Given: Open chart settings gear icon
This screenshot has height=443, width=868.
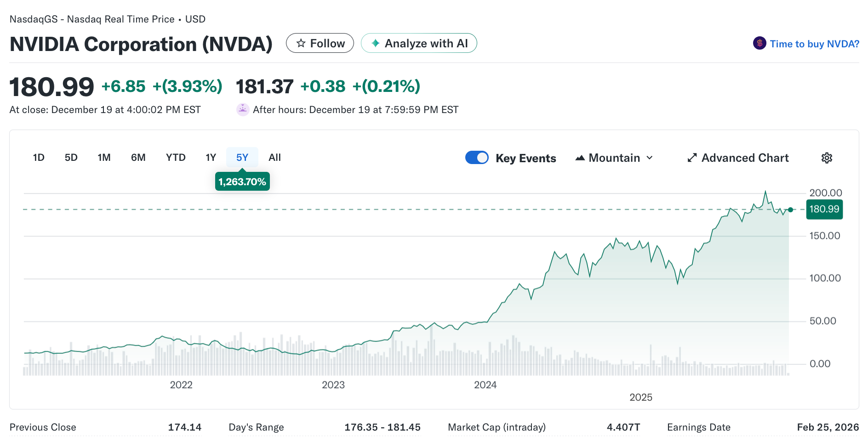Looking at the screenshot, I should [x=827, y=158].
